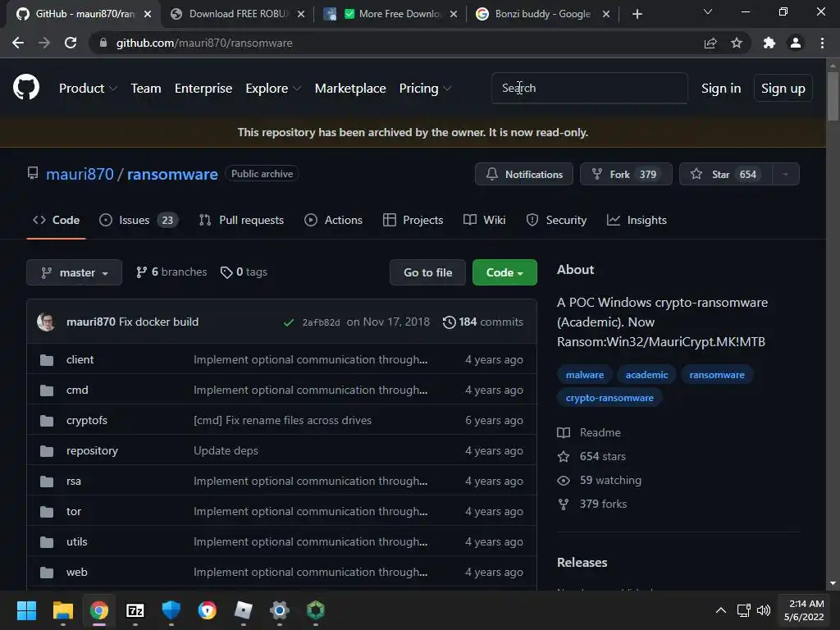The height and width of the screenshot is (630, 840).
Task: Click the page vertical scrollbar thumb
Action: point(833,97)
